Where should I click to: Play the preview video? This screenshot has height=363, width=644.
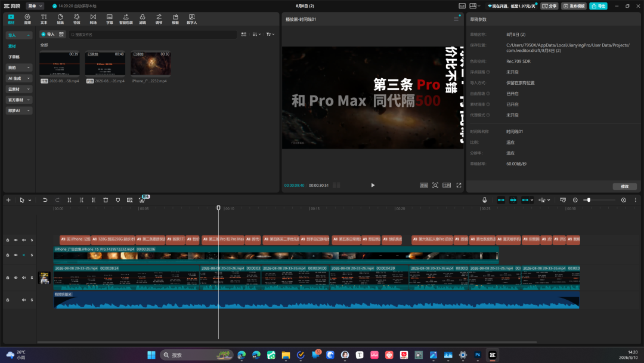pos(373,185)
